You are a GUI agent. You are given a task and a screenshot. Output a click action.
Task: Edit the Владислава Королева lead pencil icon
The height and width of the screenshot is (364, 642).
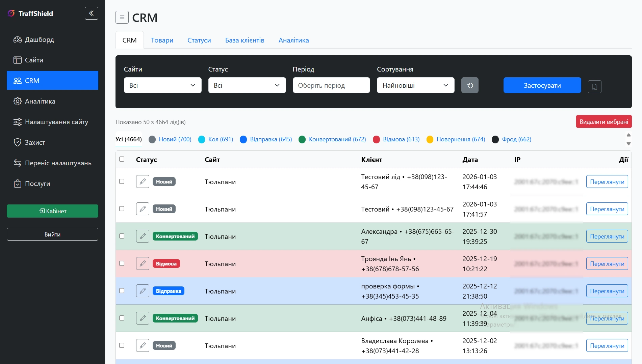(x=143, y=345)
